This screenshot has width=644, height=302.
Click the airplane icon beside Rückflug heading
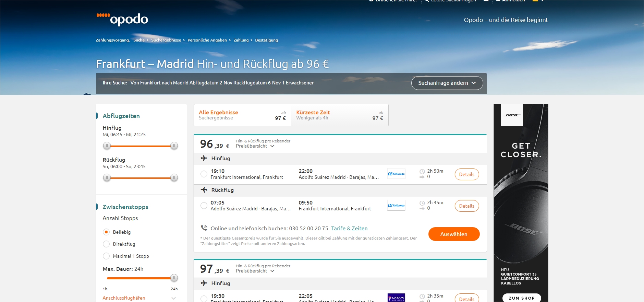204,190
